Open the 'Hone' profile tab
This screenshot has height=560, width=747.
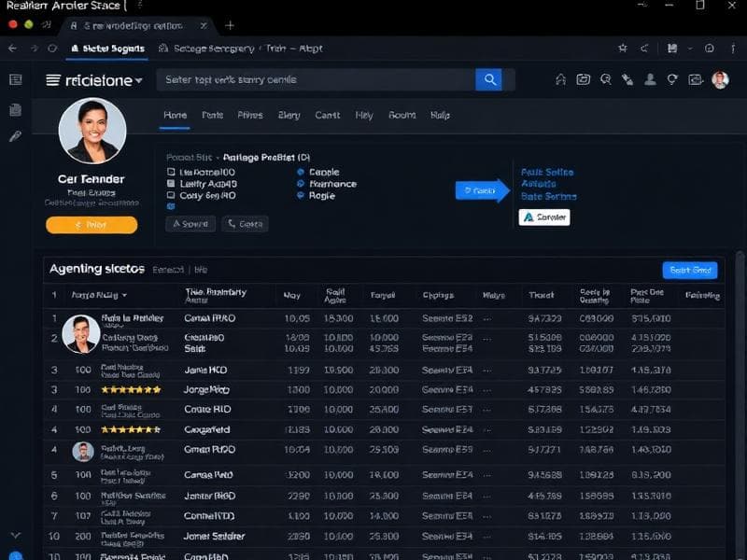(x=175, y=115)
